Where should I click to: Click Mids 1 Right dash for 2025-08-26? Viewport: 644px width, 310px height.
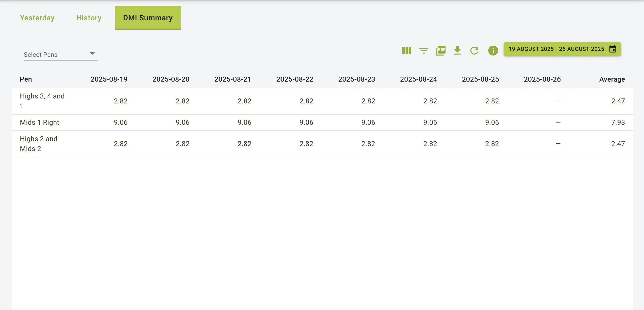pyautogui.click(x=558, y=123)
